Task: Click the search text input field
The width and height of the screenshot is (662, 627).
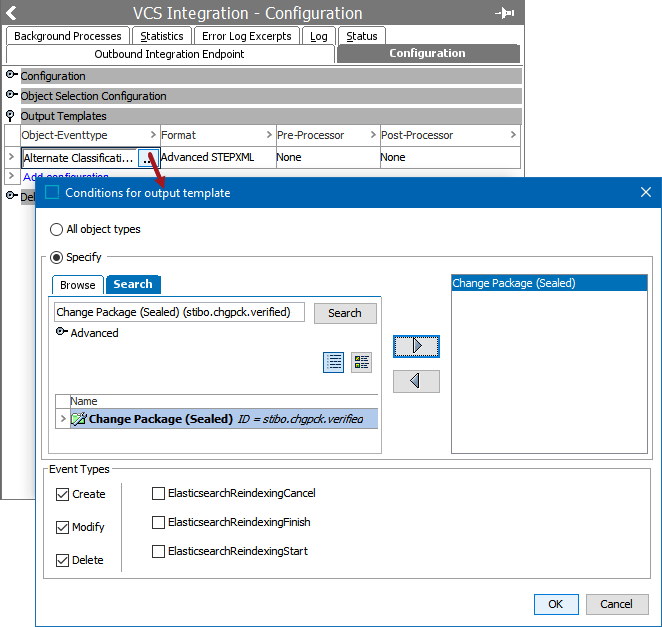Action: click(x=179, y=313)
